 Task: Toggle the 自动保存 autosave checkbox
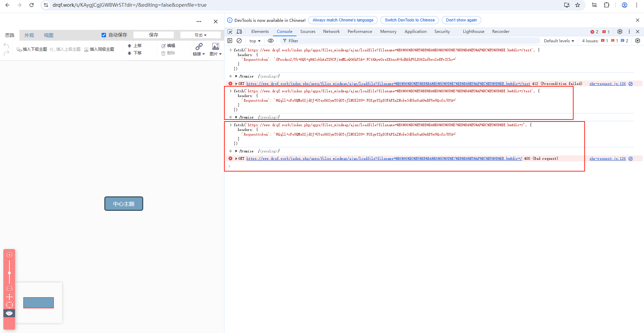point(104,35)
